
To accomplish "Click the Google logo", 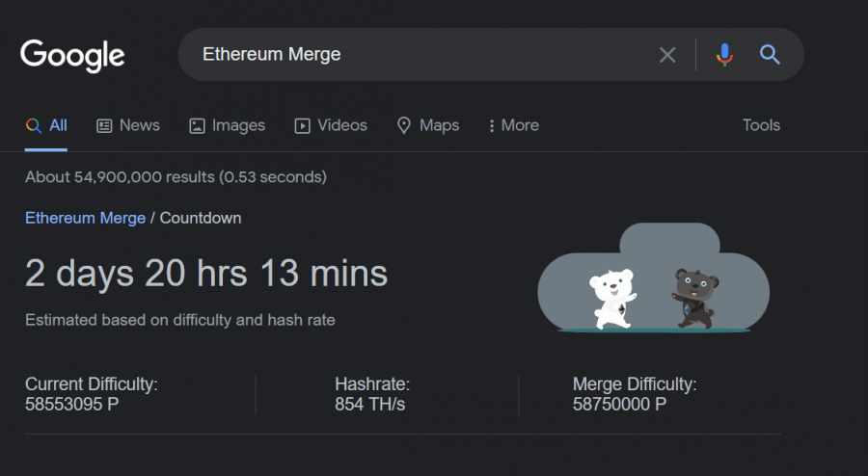I will tap(72, 55).
